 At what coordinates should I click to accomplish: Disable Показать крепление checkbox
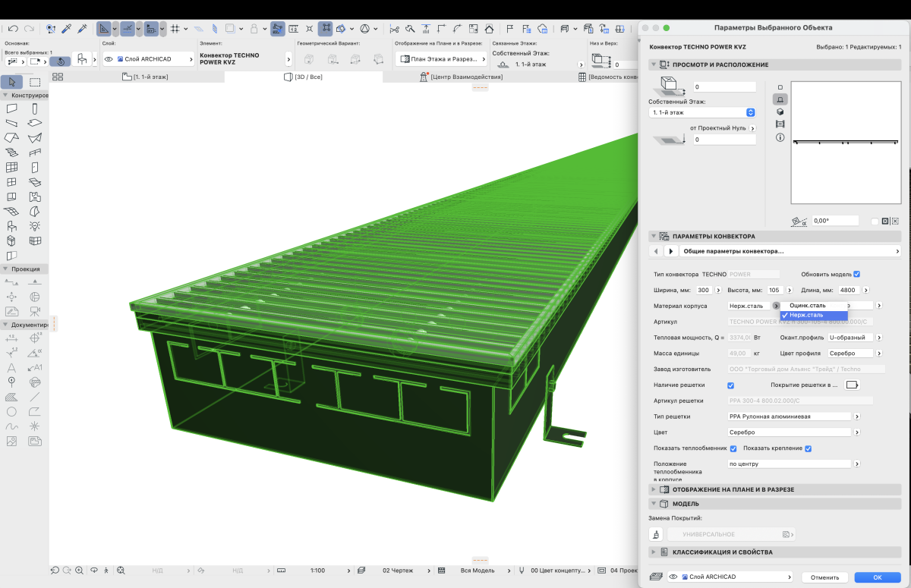pos(808,448)
